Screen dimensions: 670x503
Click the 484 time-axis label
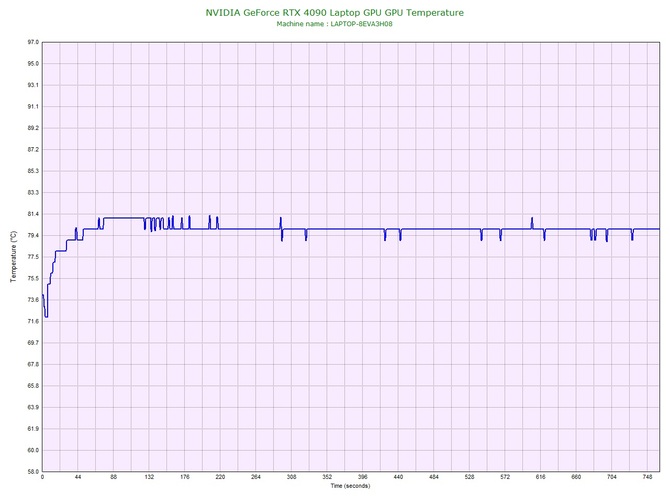coord(434,477)
